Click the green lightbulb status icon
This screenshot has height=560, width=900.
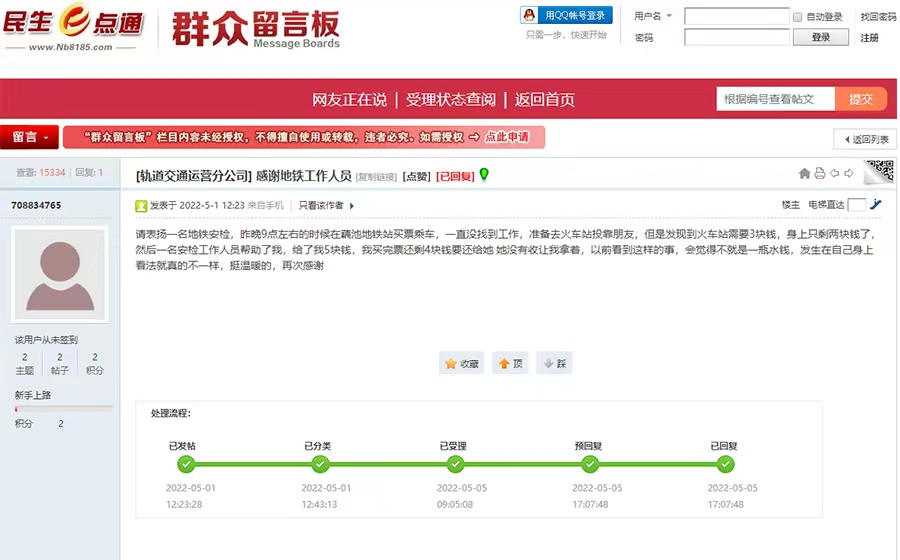pos(484,175)
